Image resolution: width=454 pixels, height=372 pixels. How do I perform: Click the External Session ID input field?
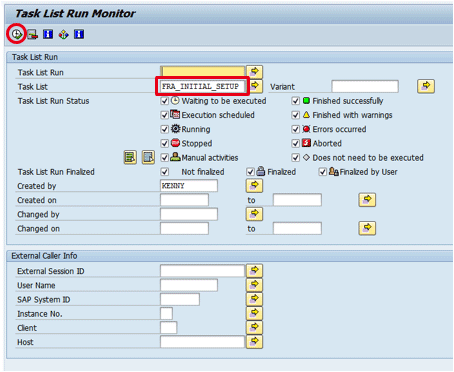[203, 271]
